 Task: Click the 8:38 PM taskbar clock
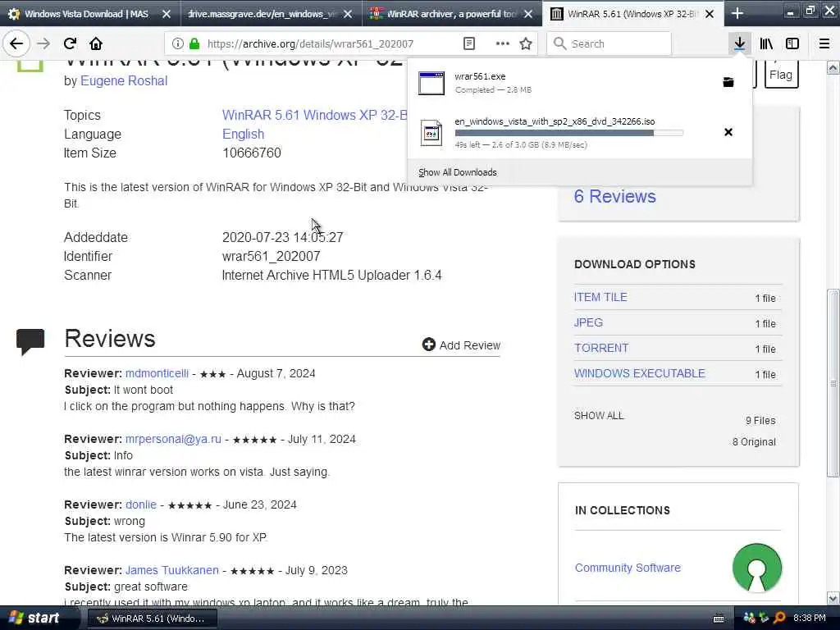coord(810,619)
